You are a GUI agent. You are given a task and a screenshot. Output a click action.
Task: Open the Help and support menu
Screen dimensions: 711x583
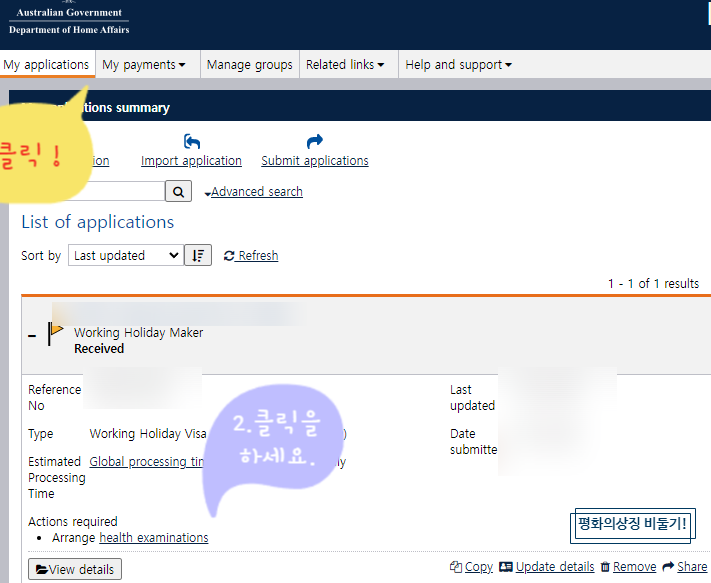coord(458,64)
